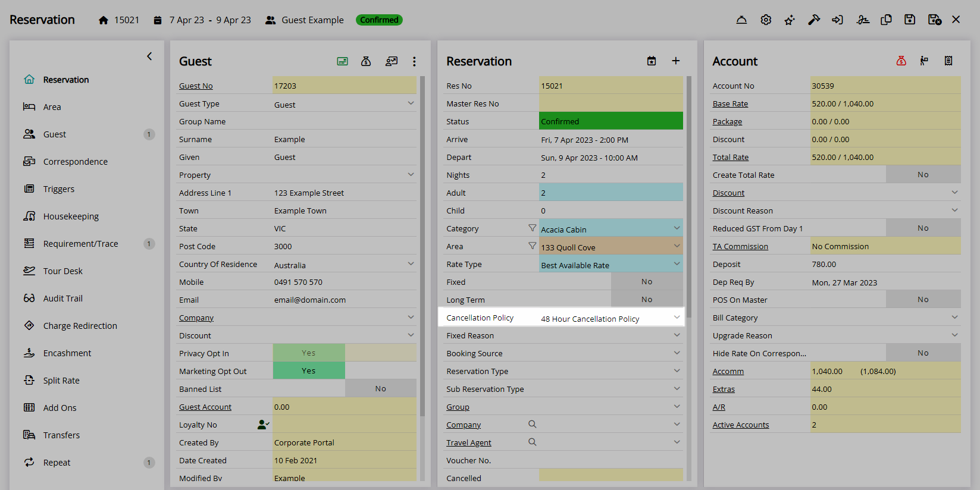Viewport: 980px width, 490px height.
Task: Toggle Create Total Rate switch
Action: pos(885,174)
